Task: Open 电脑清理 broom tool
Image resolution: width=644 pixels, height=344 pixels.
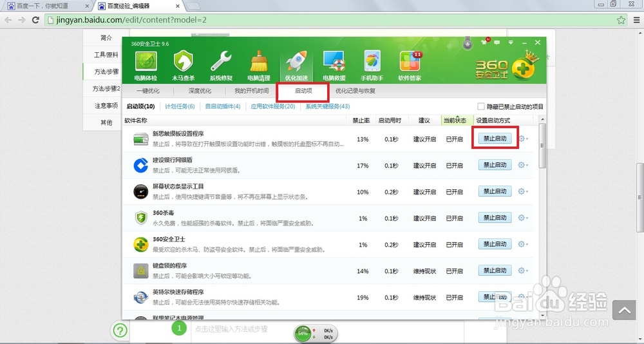Action: tap(259, 66)
